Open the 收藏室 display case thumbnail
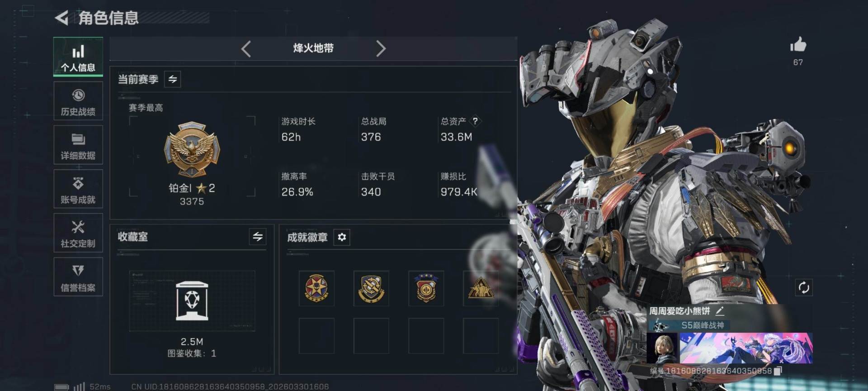Screen dimensions: 868x391 pyautogui.click(x=192, y=301)
